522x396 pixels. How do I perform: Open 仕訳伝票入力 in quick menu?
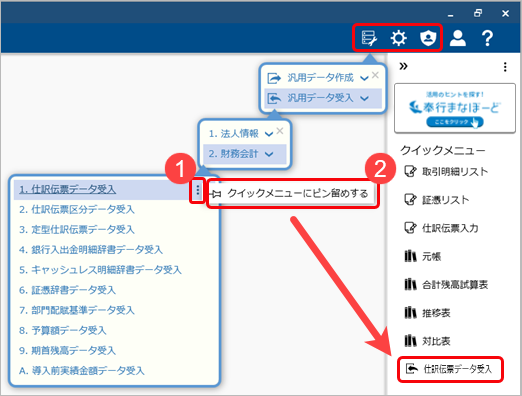click(x=441, y=228)
